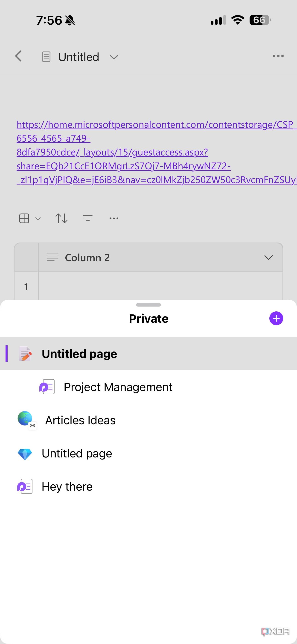The width and height of the screenshot is (297, 644).
Task: Open table more options ellipsis
Action: [114, 218]
